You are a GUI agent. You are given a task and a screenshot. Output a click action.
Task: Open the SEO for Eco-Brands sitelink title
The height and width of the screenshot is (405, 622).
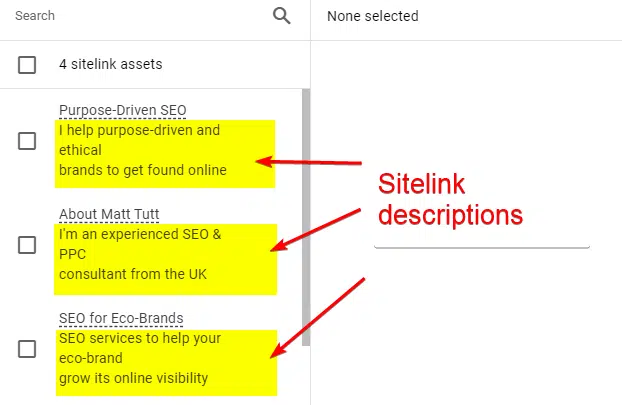pos(121,318)
